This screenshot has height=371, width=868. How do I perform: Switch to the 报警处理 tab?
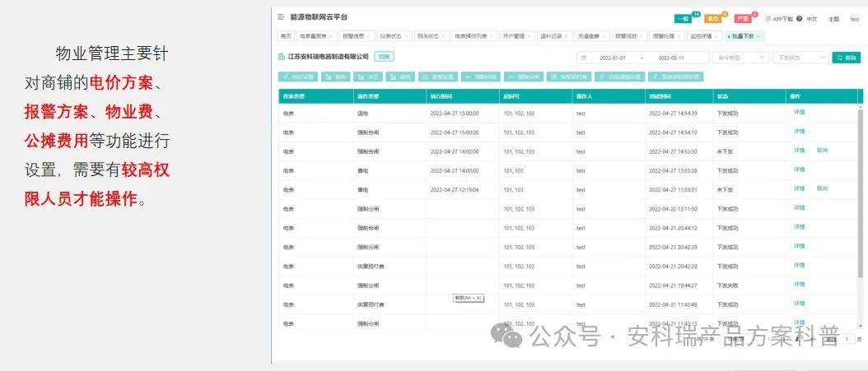(666, 36)
